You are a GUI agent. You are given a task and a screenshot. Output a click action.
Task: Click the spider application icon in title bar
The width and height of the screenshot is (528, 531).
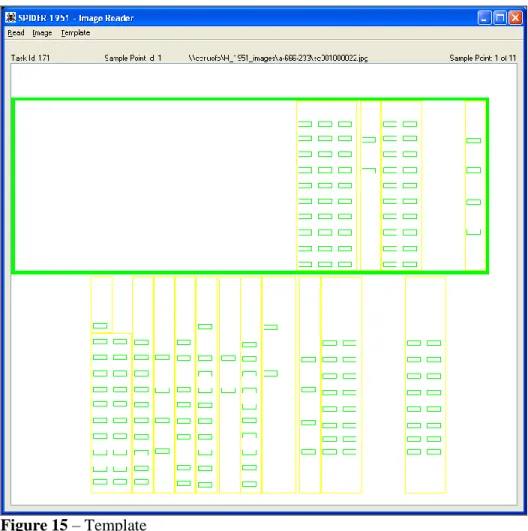point(10,17)
